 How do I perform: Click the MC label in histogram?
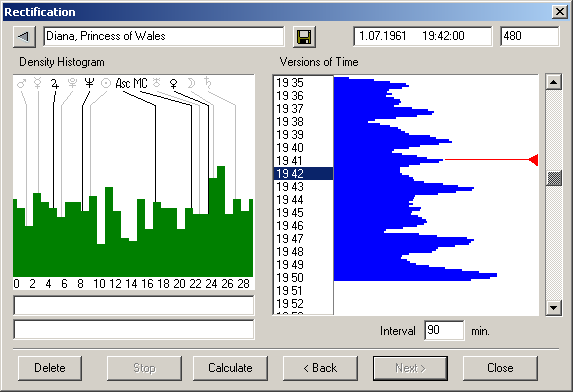(140, 84)
